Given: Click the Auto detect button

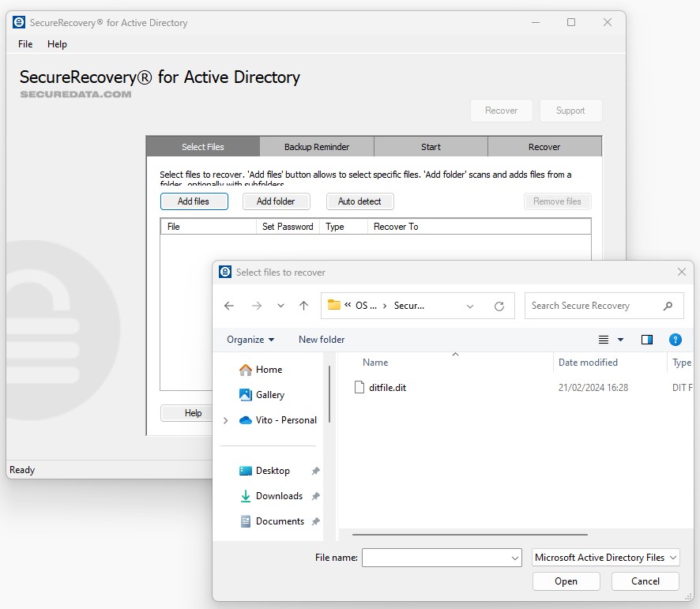Looking at the screenshot, I should coord(359,201).
